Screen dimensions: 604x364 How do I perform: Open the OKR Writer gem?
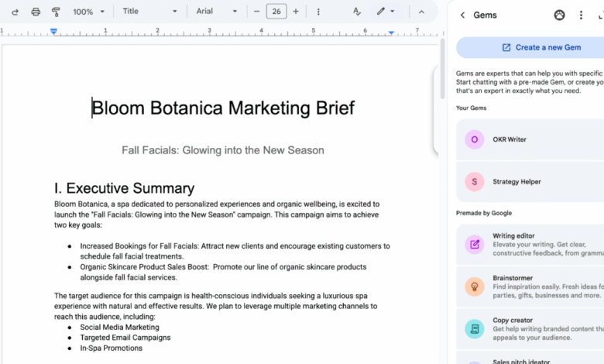coord(530,139)
